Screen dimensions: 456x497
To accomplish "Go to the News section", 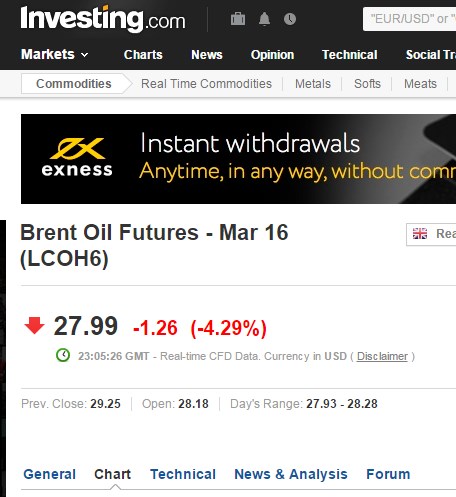I will point(207,55).
